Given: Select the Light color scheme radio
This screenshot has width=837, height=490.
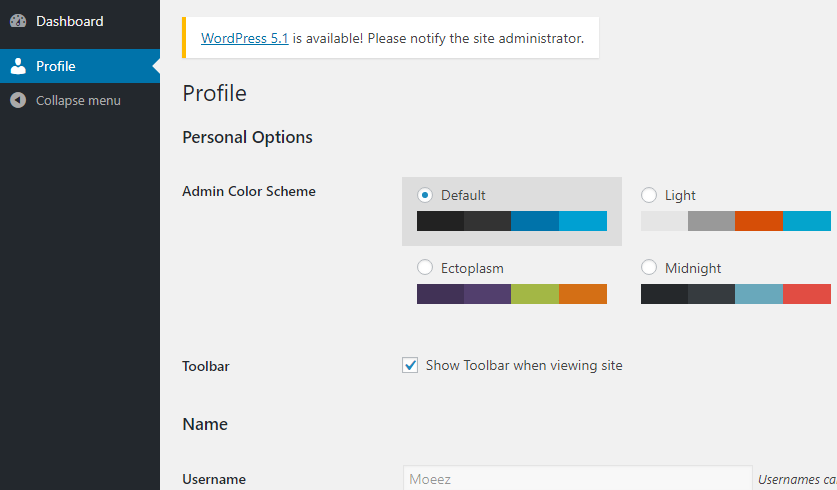Looking at the screenshot, I should point(649,195).
